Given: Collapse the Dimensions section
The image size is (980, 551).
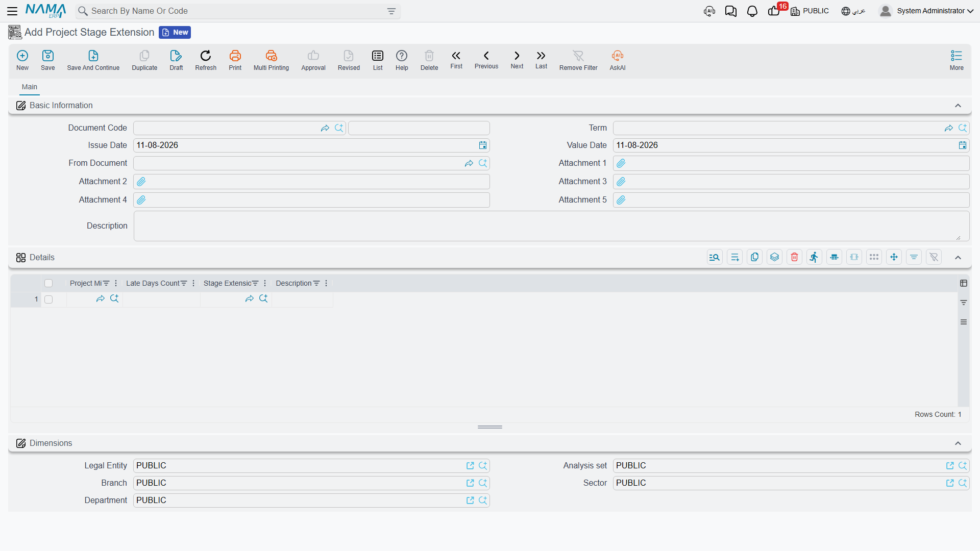Looking at the screenshot, I should click(958, 443).
